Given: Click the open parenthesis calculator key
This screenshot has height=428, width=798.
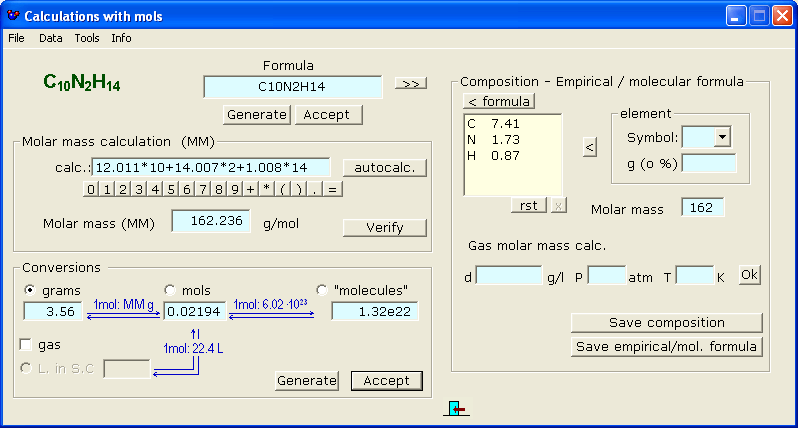Looking at the screenshot, I should pos(282,189).
